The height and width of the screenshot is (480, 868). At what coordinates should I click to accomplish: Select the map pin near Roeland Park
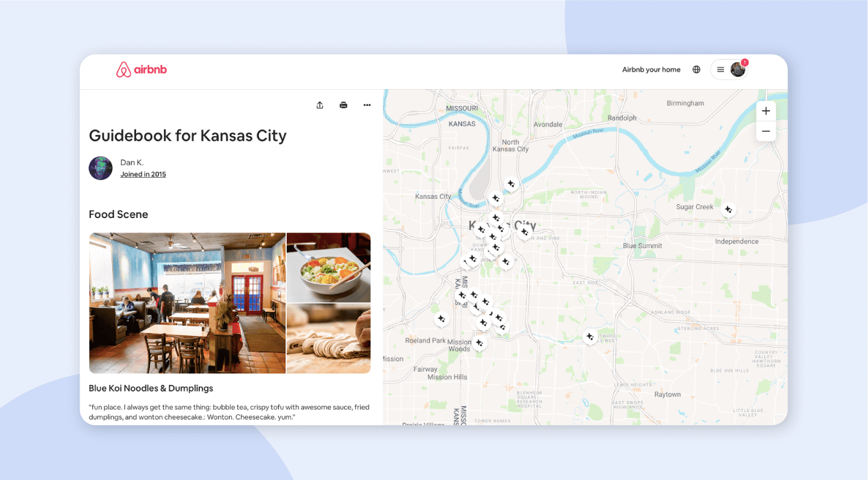[442, 319]
